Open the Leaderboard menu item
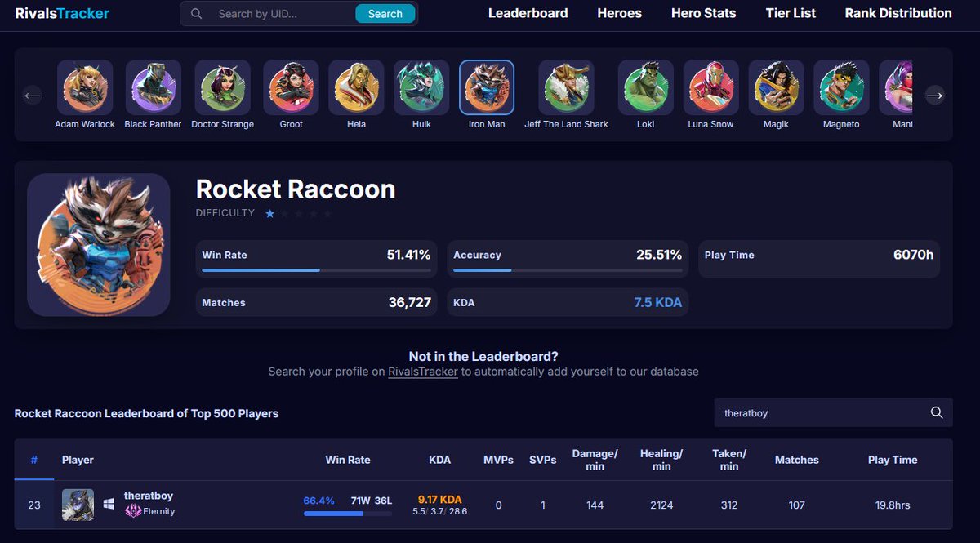Screen dimensions: 980x543 click(x=528, y=13)
